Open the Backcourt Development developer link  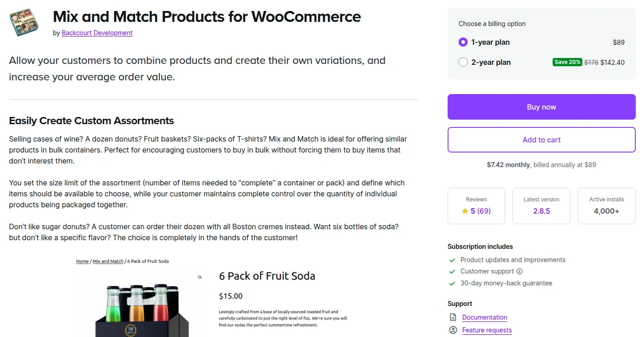tap(97, 33)
